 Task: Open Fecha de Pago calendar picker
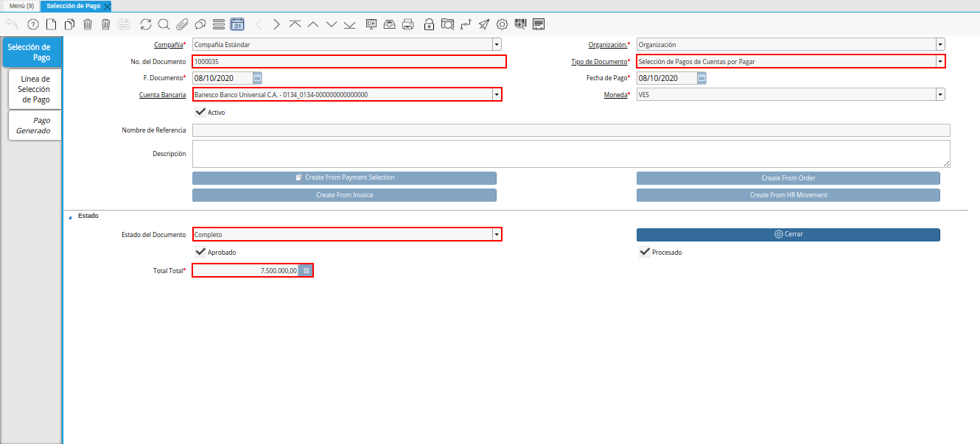pyautogui.click(x=701, y=77)
